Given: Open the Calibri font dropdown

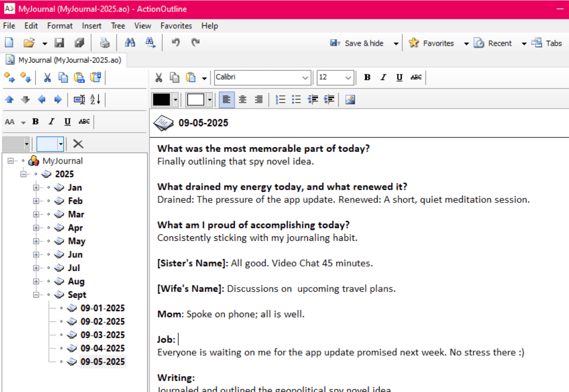Looking at the screenshot, I should [x=305, y=78].
